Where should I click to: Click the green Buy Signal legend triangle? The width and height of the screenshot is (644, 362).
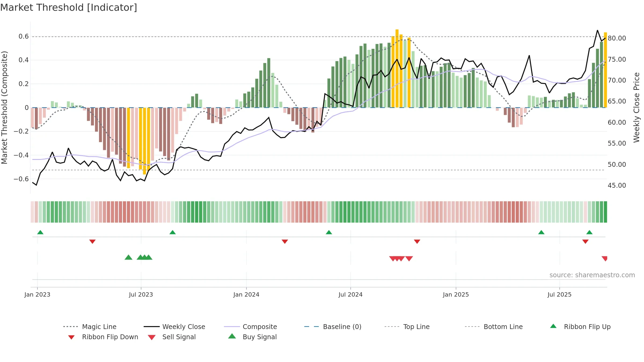[232, 336]
